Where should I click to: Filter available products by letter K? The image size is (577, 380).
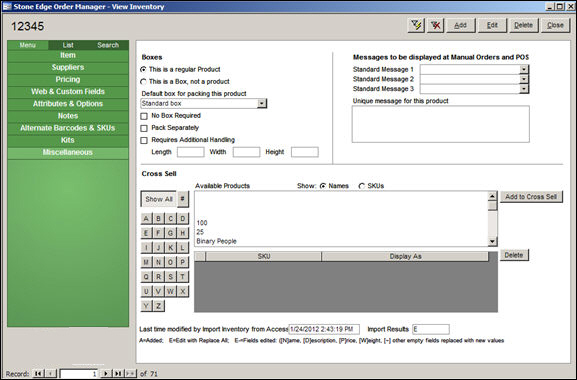[x=171, y=248]
